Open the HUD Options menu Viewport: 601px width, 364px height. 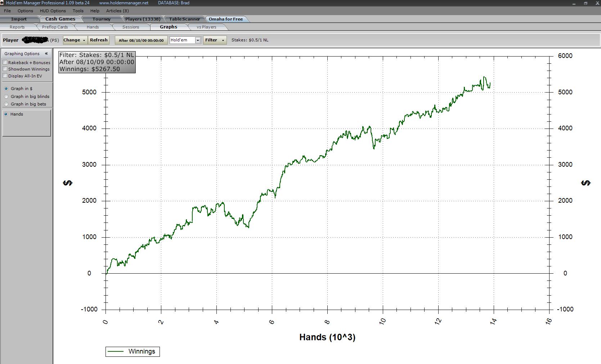click(53, 11)
